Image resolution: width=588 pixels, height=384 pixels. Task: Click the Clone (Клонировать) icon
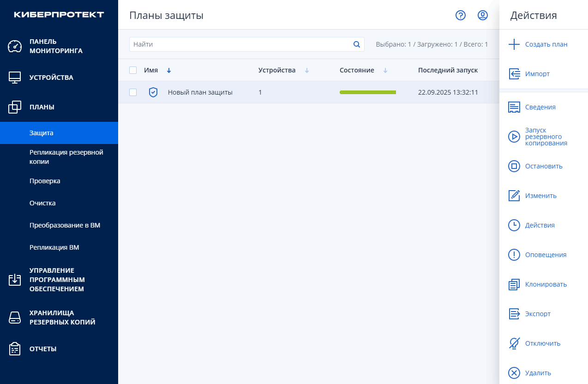click(514, 284)
